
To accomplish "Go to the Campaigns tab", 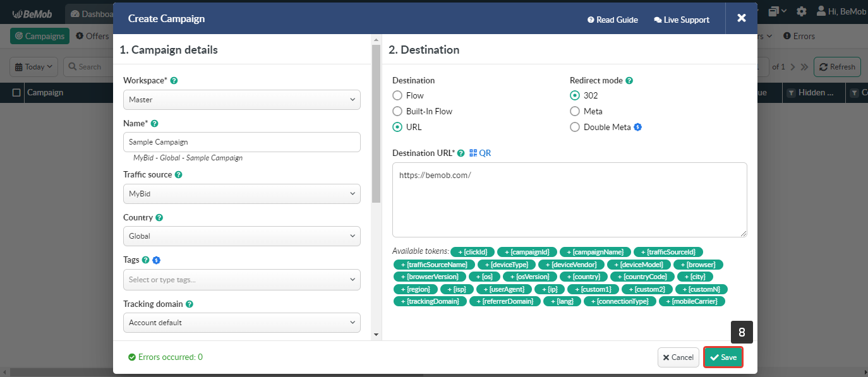I will point(39,36).
